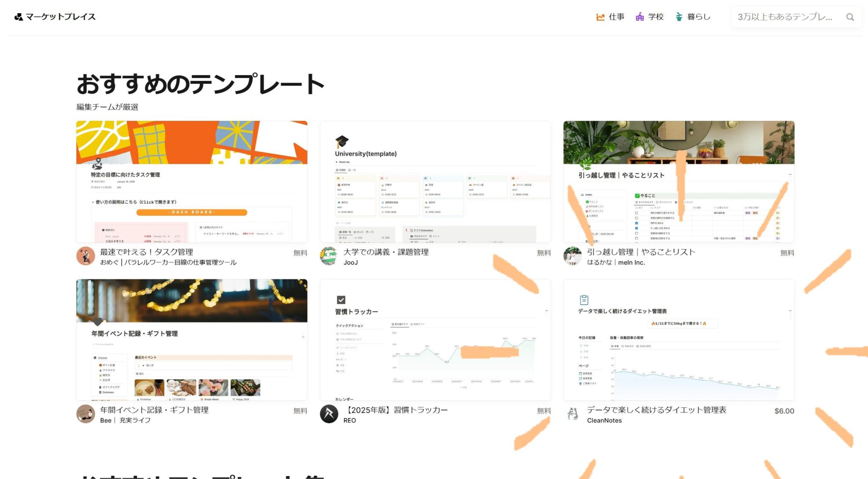
Task: Open the 暮らし category menu
Action: click(x=698, y=17)
